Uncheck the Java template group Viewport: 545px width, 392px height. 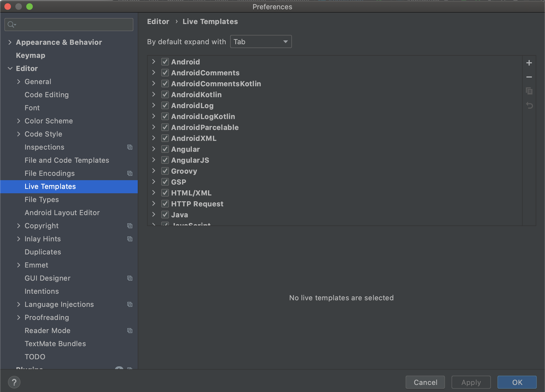[x=165, y=215]
